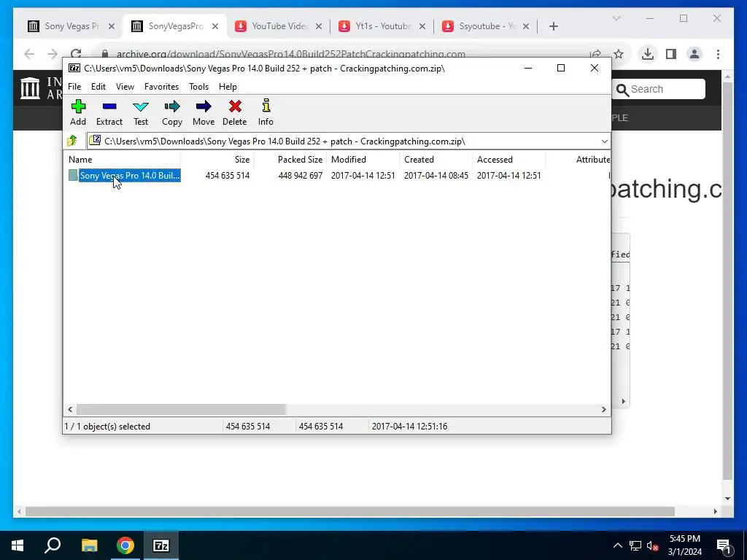Viewport: 747px width, 560px height.
Task: Open the Favorites menu
Action: click(x=161, y=86)
